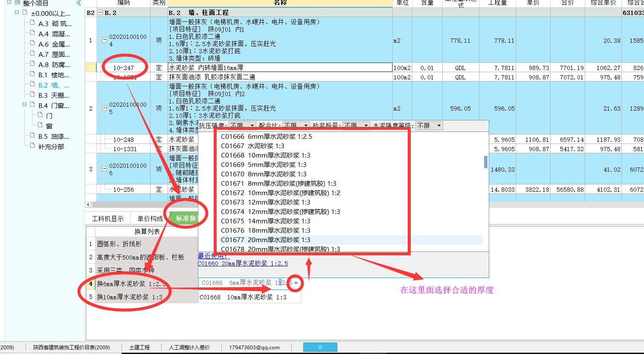
Task: Collapse the B.2 section row in table
Action: coord(100,13)
